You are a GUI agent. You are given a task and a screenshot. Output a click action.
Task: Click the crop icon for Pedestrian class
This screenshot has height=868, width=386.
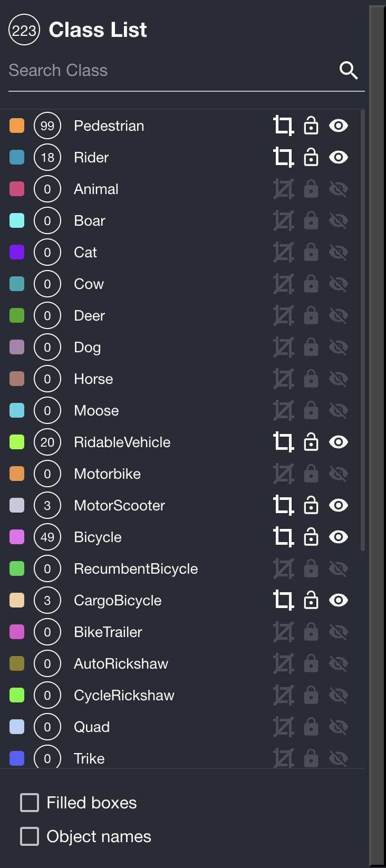[x=283, y=126]
